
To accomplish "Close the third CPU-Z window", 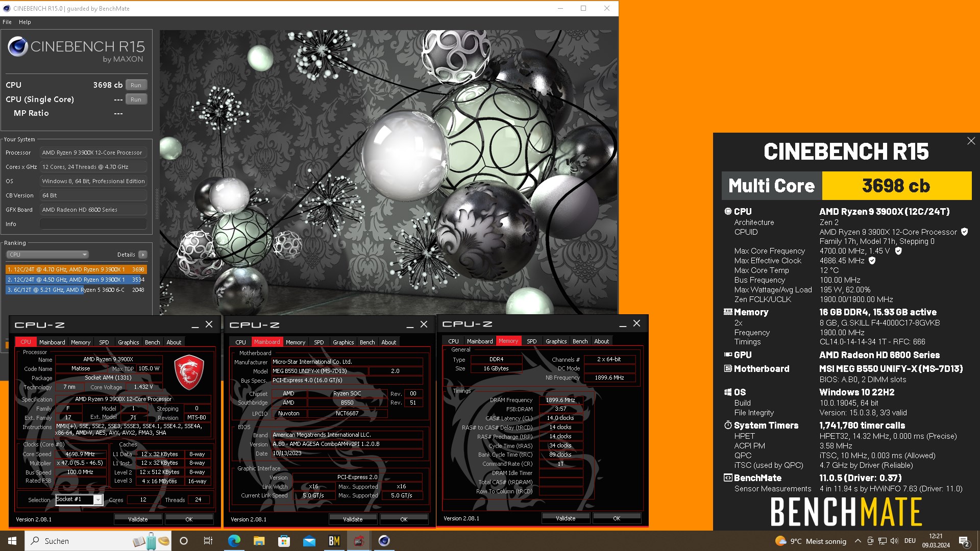I will point(637,323).
